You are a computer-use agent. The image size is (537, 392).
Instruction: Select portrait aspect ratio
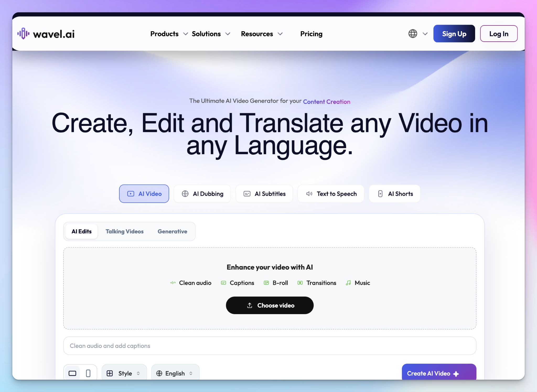pyautogui.click(x=88, y=373)
